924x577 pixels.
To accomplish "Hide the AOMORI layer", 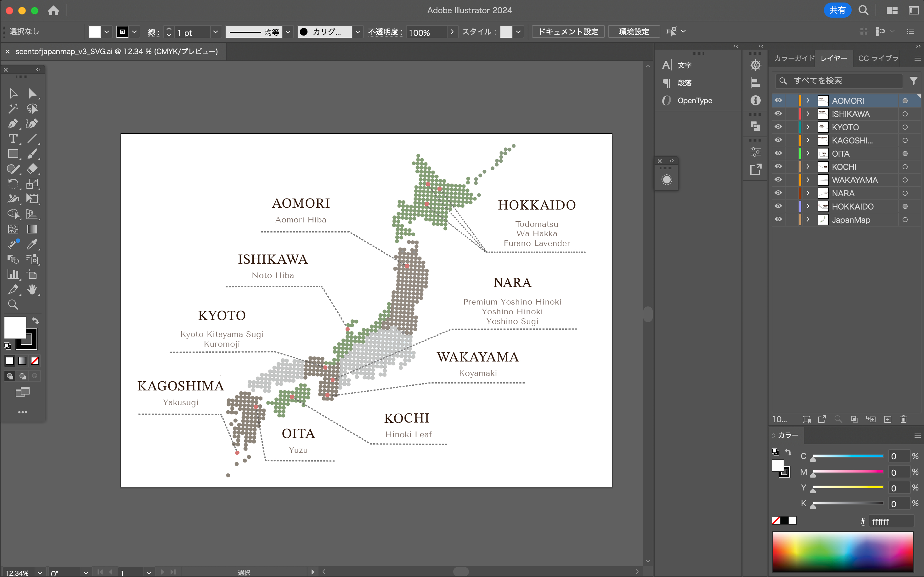I will [x=778, y=100].
